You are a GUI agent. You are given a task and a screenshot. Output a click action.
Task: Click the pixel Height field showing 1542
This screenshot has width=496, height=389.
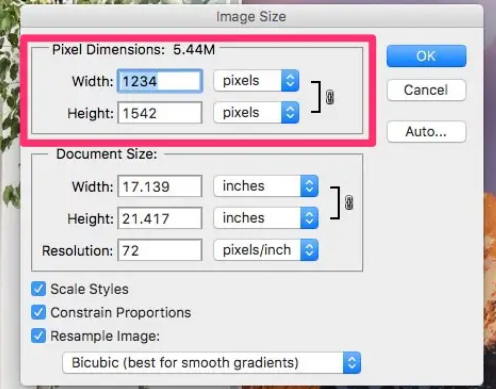pyautogui.click(x=160, y=113)
